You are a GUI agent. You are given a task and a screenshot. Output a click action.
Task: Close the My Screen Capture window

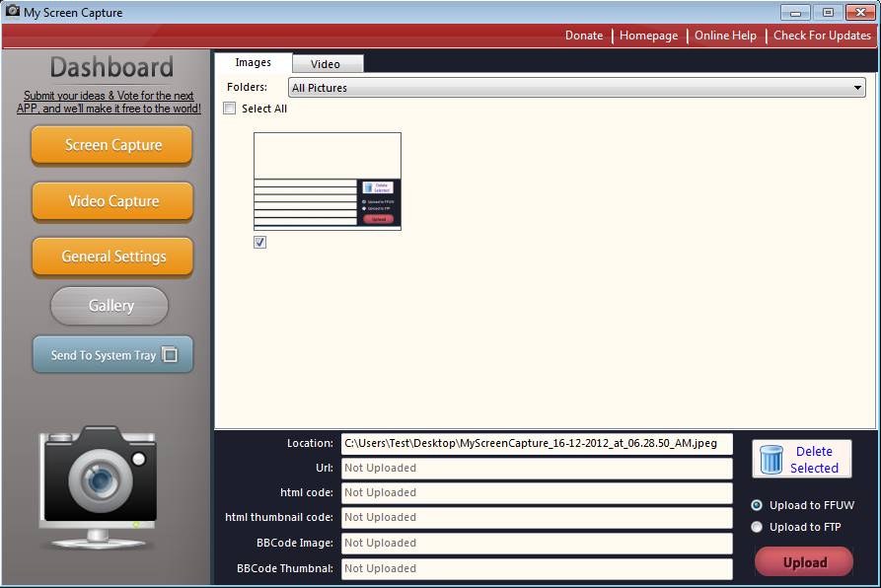click(860, 13)
